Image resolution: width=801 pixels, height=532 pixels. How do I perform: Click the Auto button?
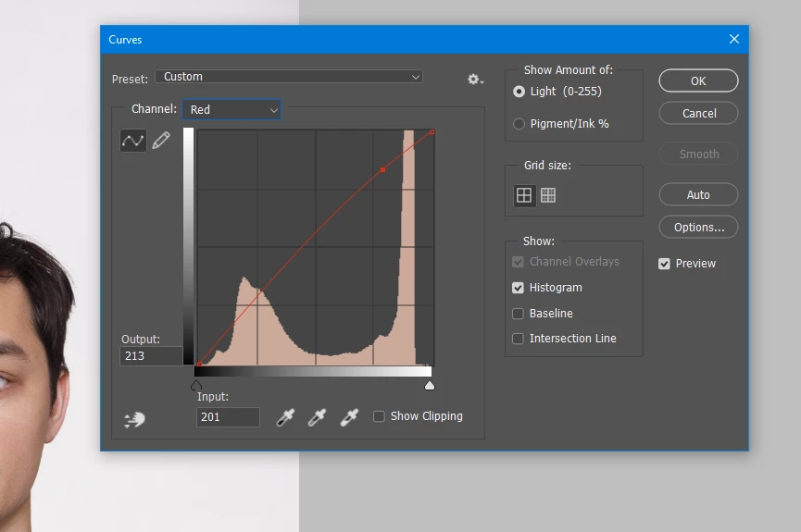click(x=698, y=194)
